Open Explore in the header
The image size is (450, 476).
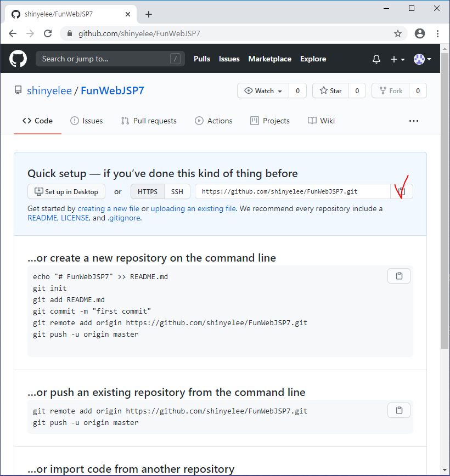point(313,59)
